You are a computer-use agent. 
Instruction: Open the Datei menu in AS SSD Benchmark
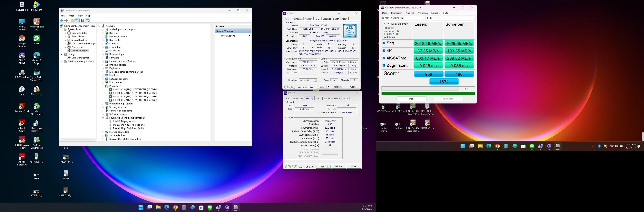[x=385, y=13]
